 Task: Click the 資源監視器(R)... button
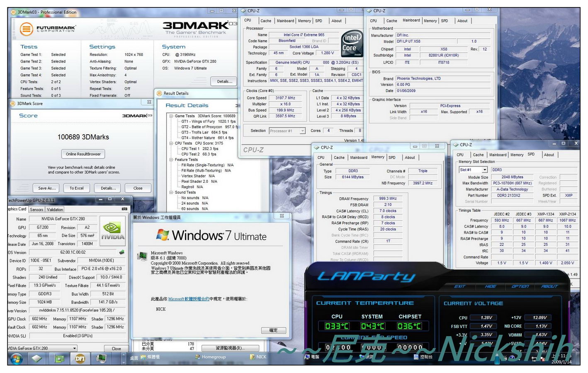click(x=231, y=348)
